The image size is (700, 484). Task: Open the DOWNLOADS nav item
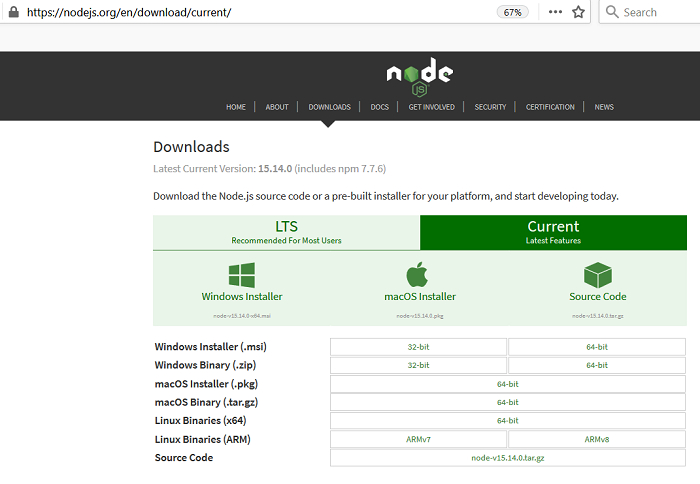tap(329, 107)
